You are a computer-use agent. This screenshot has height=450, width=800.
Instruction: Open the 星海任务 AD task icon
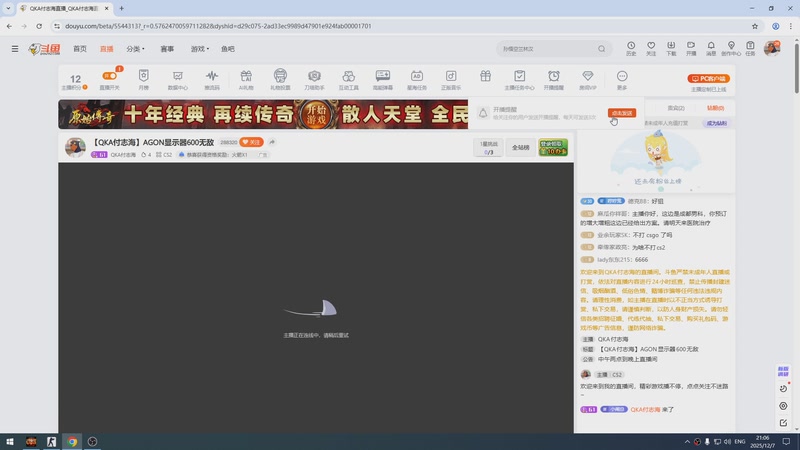click(x=417, y=80)
